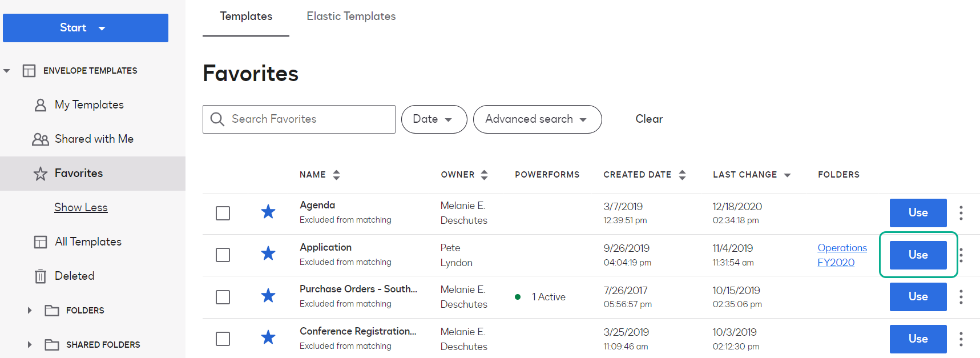
Task: Expand the Shared Folders tree
Action: (x=30, y=344)
